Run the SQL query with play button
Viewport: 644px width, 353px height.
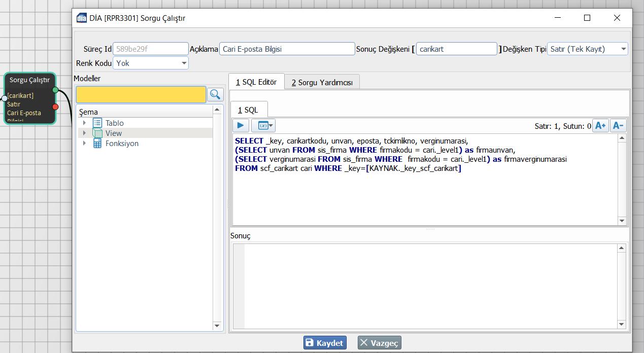point(241,126)
